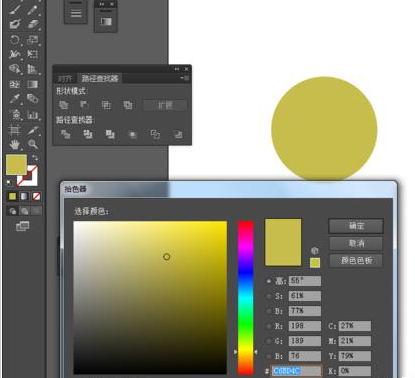Viewport: 415px width, 378px height.
Task: Click Merge pathfinder icon
Action: pos(110,134)
